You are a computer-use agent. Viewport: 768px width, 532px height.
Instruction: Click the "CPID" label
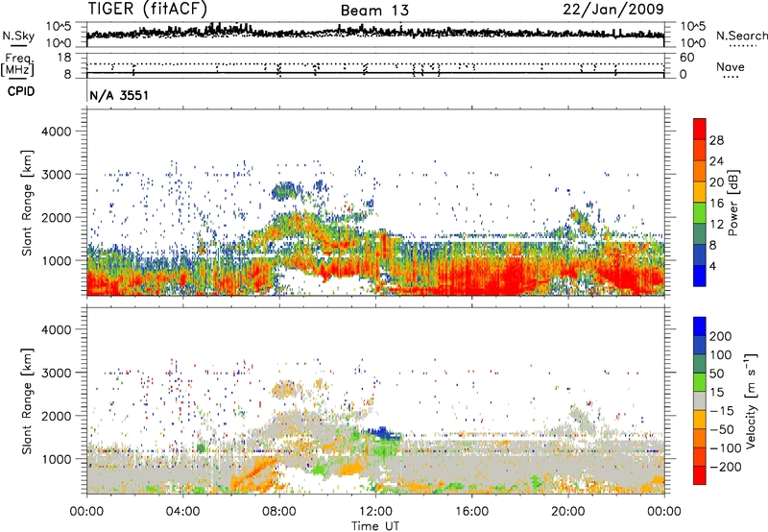click(20, 91)
